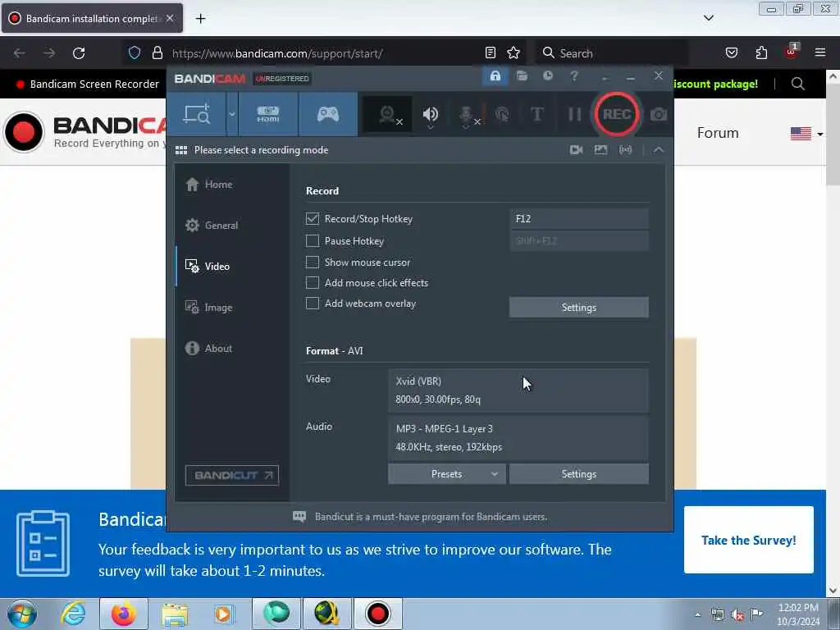840x630 pixels.
Task: Enable Add mouse click effects checkbox
Action: tap(313, 282)
